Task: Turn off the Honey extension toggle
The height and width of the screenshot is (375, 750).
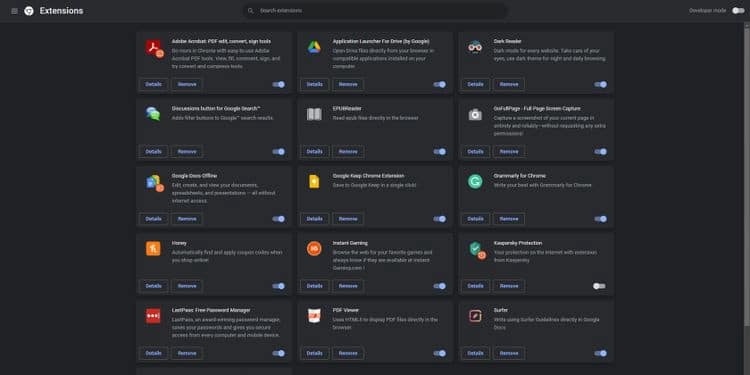Action: 278,286
